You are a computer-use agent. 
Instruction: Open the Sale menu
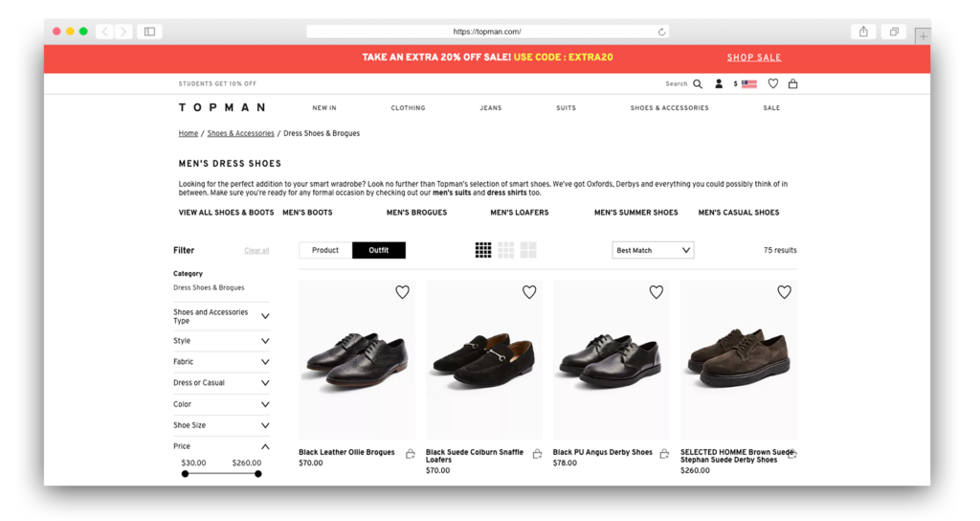[771, 108]
